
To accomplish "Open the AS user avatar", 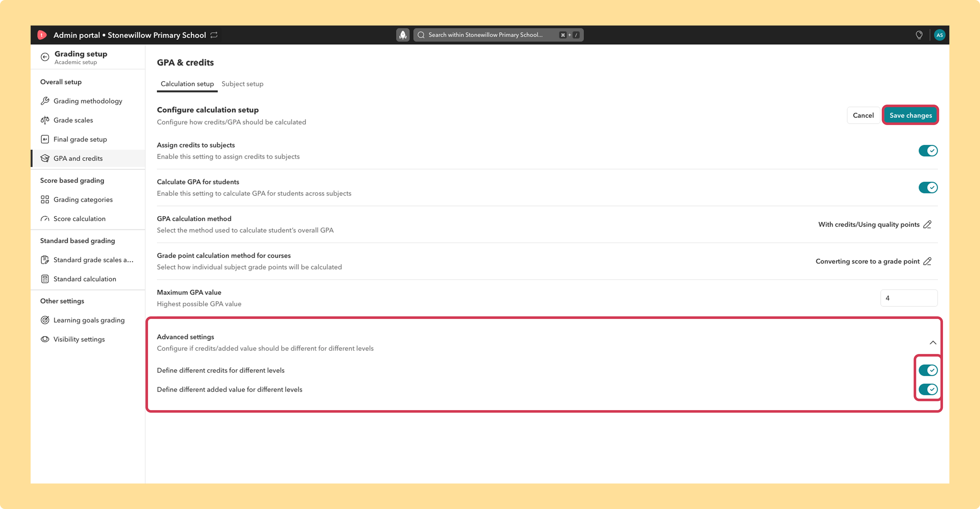I will (x=939, y=35).
